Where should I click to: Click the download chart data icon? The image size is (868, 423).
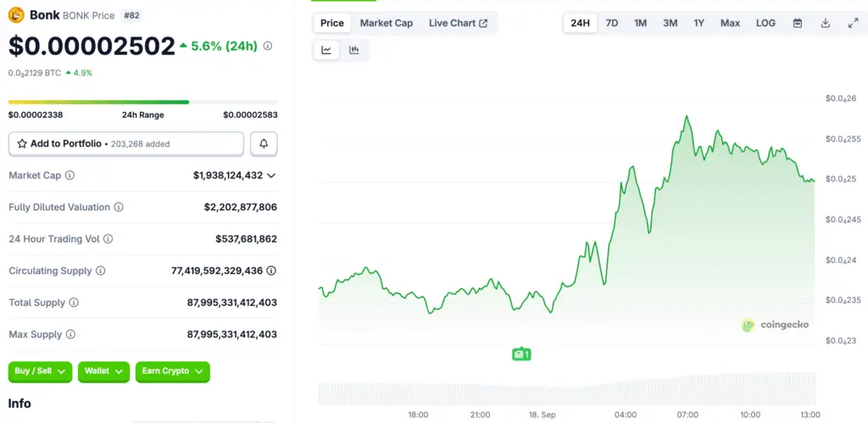[x=825, y=23]
